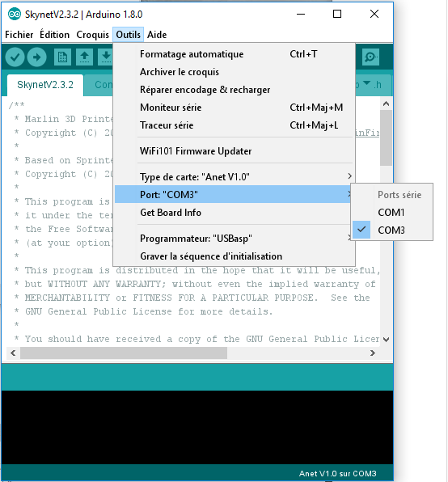Choose Formatage automatique
The image size is (448, 482).
(x=235, y=54)
